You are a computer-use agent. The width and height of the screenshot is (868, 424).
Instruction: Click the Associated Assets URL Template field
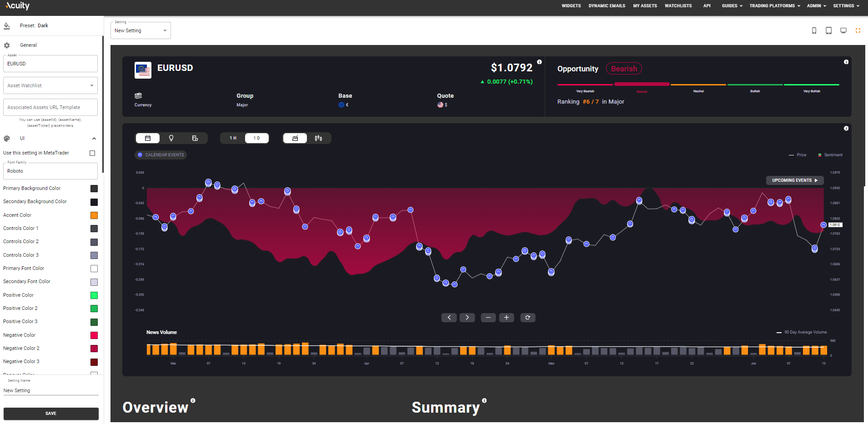50,107
